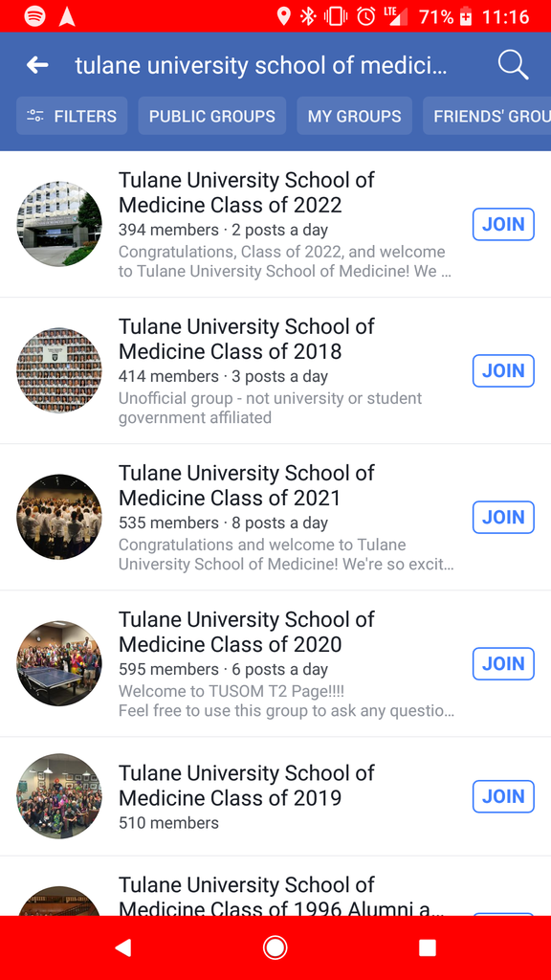Viewport: 551px width, 980px height.
Task: Open the FILTERS options
Action: [72, 116]
